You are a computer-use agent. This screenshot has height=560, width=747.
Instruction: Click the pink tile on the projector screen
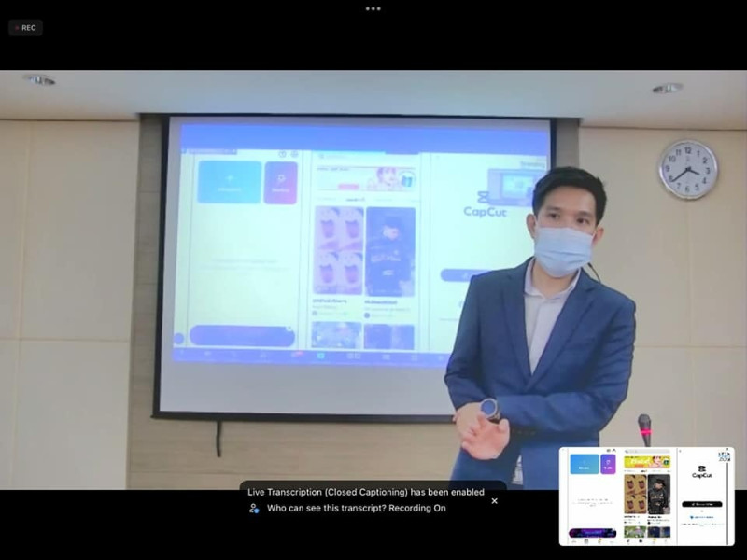point(280,182)
